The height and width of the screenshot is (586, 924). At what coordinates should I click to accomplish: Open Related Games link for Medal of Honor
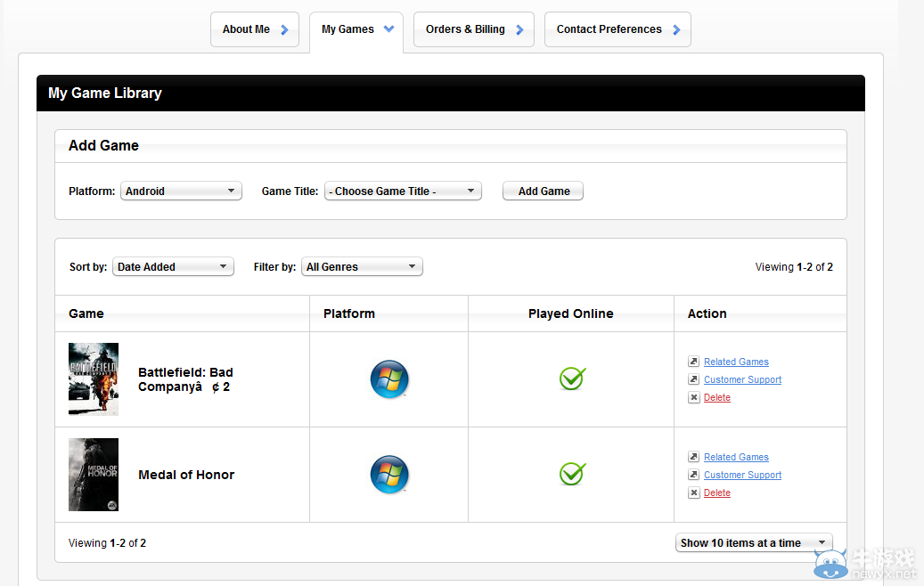click(736, 457)
